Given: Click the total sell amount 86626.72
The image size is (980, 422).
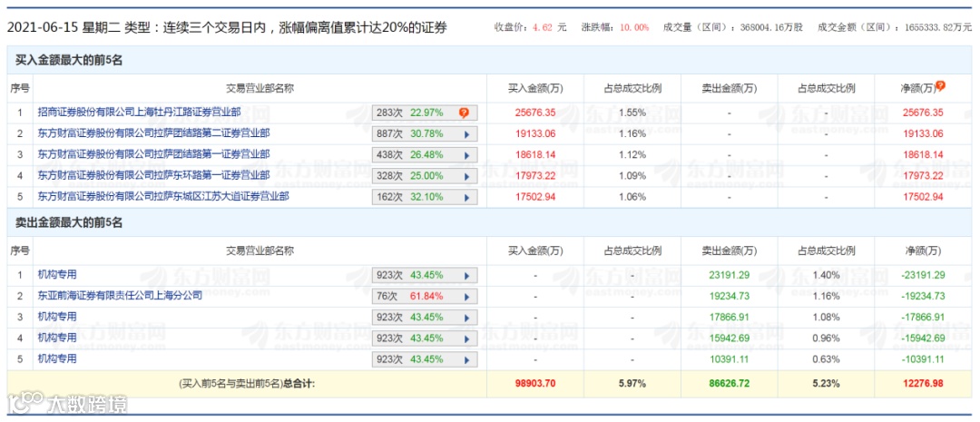Looking at the screenshot, I should (730, 383).
